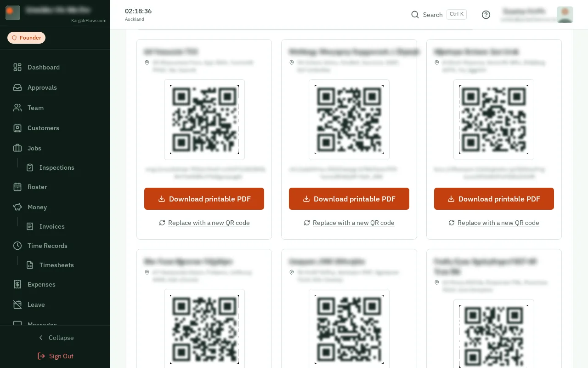Sign Out of the account
This screenshot has height=368, width=588.
(55, 356)
